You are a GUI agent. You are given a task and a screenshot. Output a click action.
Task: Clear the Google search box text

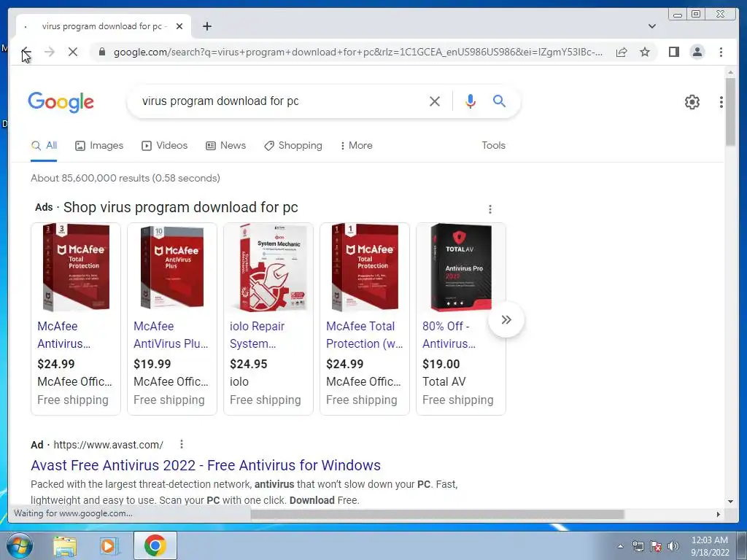435,101
